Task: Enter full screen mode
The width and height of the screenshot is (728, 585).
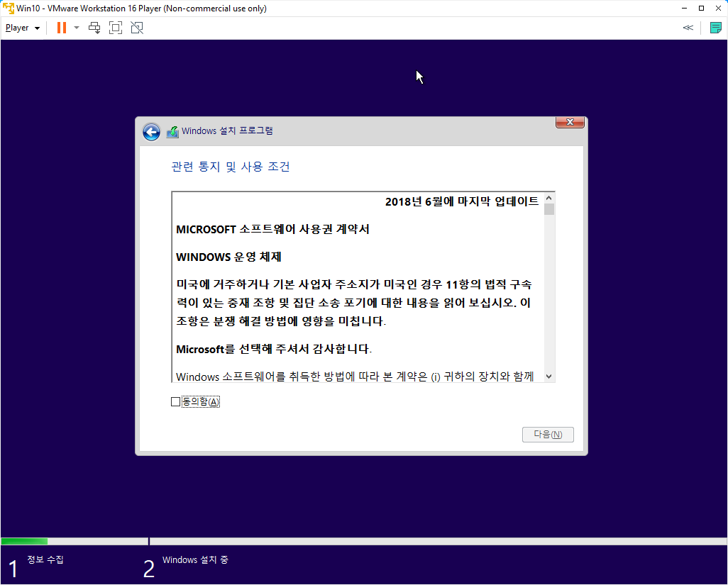Action: point(116,28)
